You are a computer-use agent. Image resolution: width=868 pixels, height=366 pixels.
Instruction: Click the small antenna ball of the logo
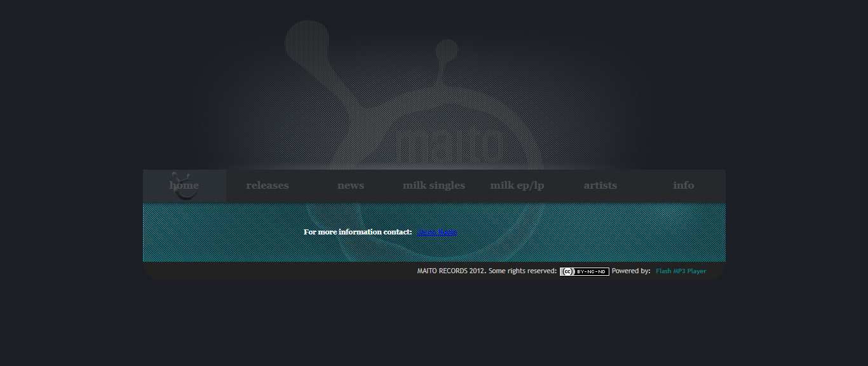pyautogui.click(x=447, y=50)
